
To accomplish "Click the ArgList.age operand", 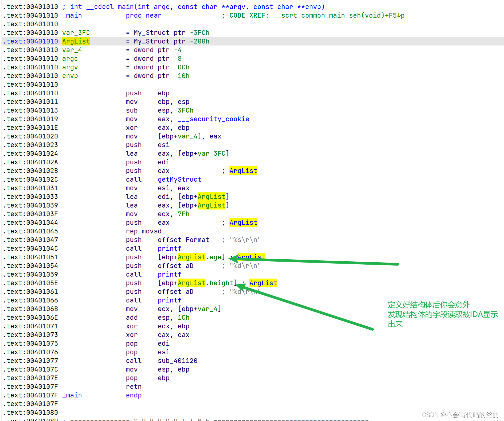I will tap(192, 257).
